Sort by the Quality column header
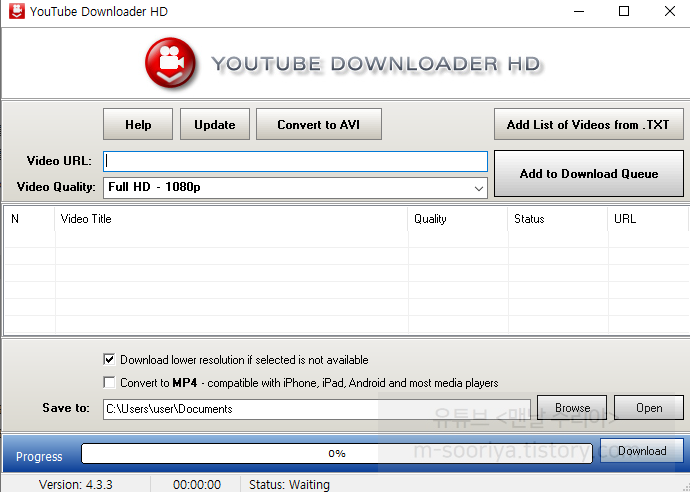This screenshot has width=690, height=492. click(x=458, y=219)
